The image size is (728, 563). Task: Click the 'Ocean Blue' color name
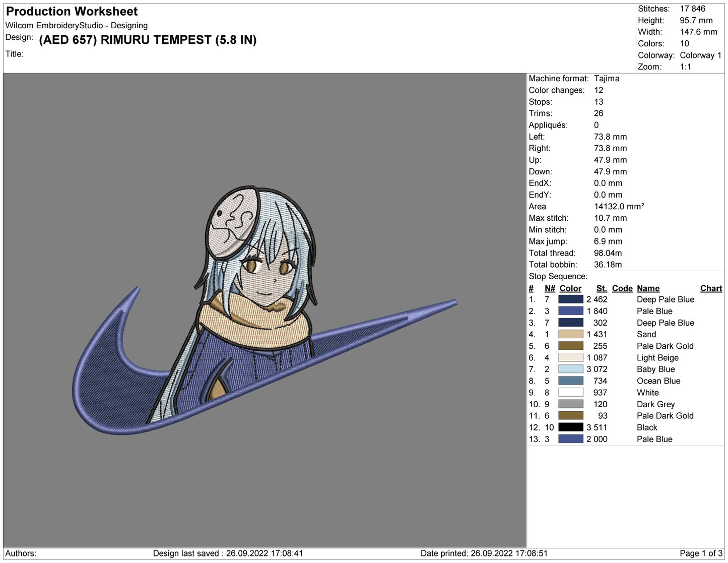(x=658, y=381)
